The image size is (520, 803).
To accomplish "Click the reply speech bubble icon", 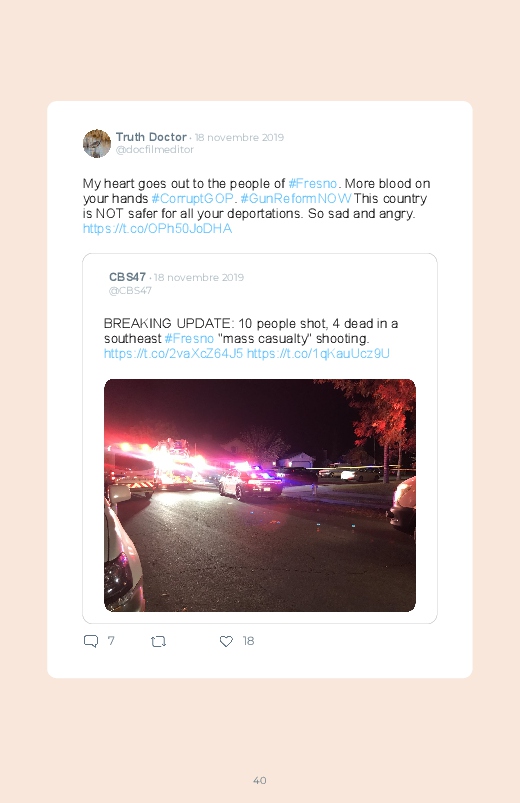I will coord(91,641).
